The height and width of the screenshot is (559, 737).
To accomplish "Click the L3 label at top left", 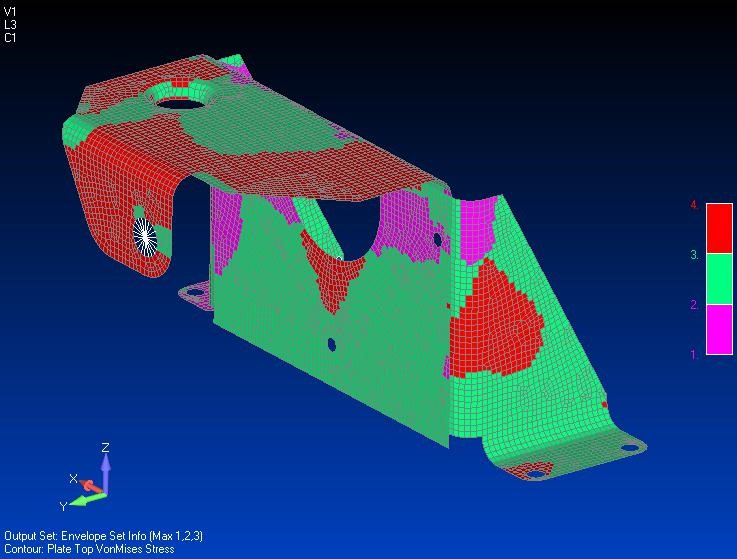I will tap(10, 25).
